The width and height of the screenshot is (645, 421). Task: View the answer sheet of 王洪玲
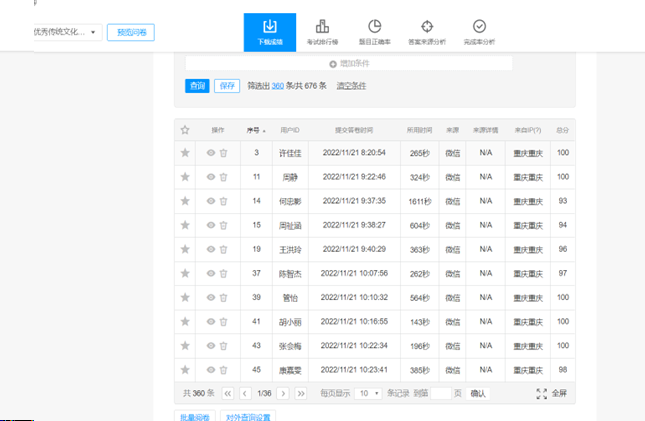[x=210, y=249]
